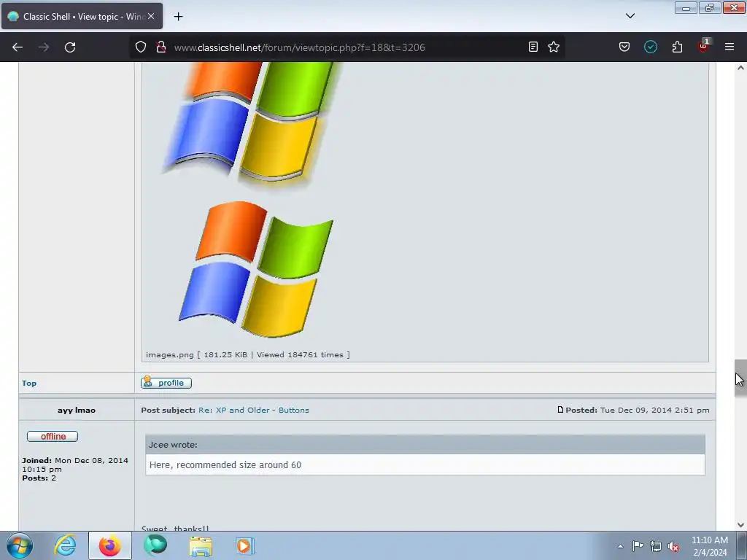Open the taskbar clock showing 11:10 AM
This screenshot has width=747, height=560.
tap(710, 546)
